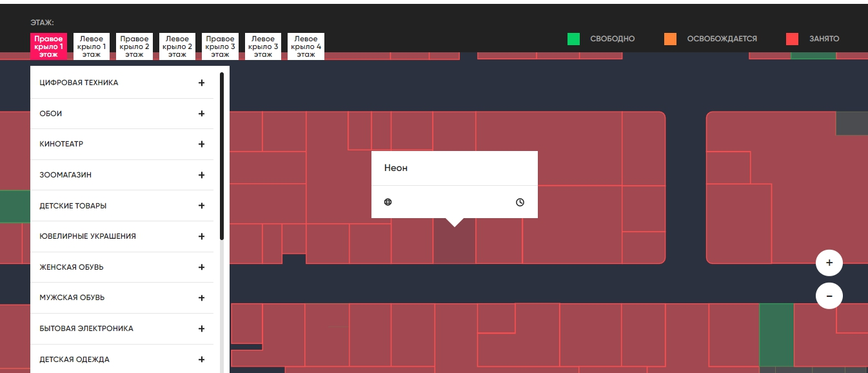Image resolution: width=868 pixels, height=373 pixels.
Task: Click the red Занято legend swatch
Action: [x=793, y=39]
